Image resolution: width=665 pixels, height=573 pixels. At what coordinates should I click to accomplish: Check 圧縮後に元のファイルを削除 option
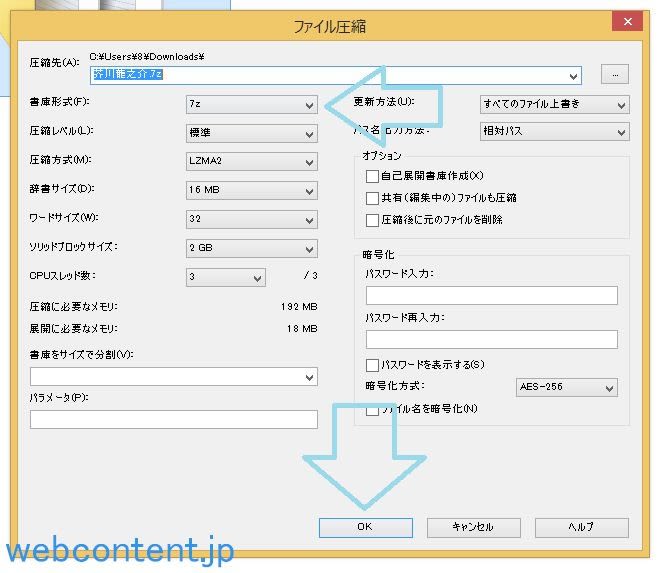point(373,220)
